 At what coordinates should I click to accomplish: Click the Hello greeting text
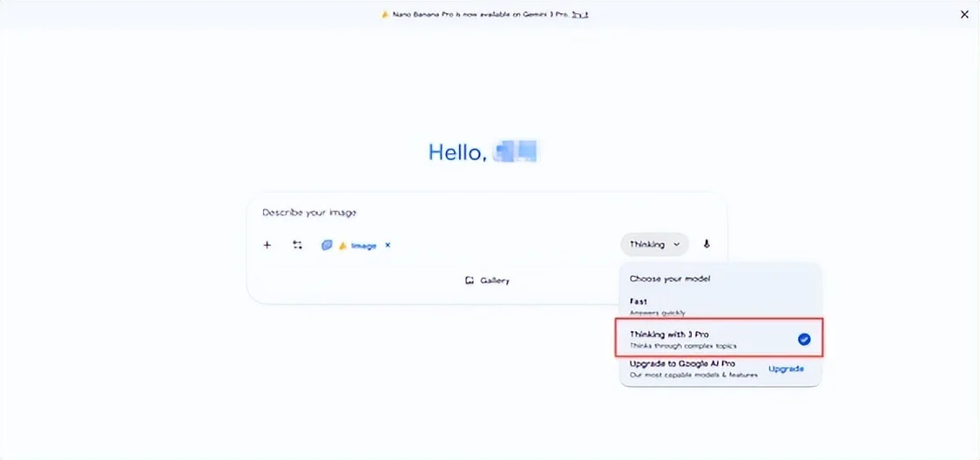point(456,152)
